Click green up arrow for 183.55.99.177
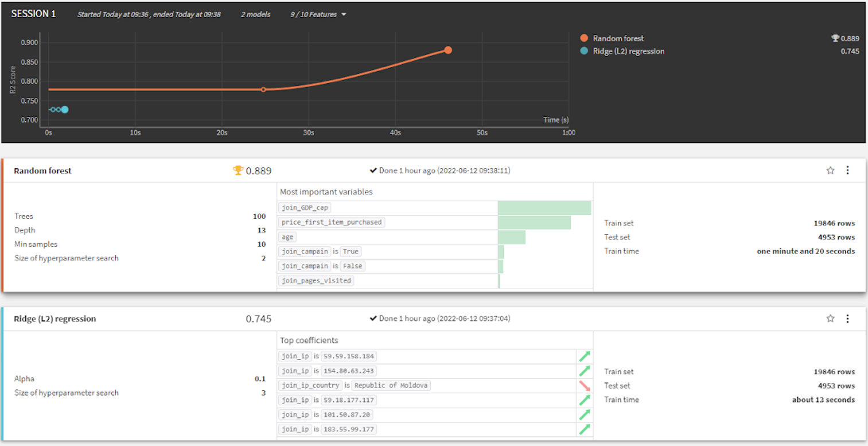This screenshot has width=868, height=446. coord(585,429)
